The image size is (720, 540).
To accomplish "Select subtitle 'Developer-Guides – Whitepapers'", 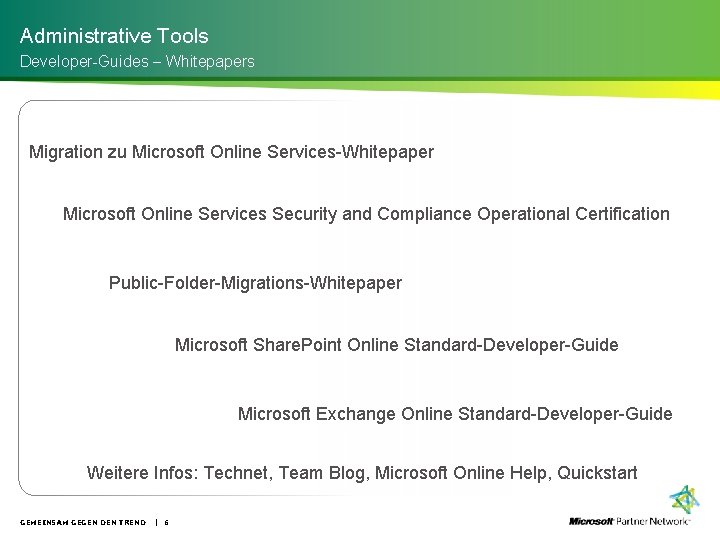I will coord(137,62).
